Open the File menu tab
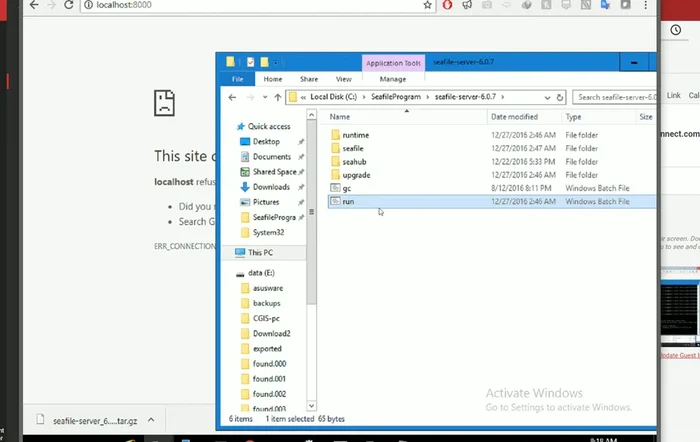Image resolution: width=700 pixels, height=442 pixels. (x=237, y=78)
